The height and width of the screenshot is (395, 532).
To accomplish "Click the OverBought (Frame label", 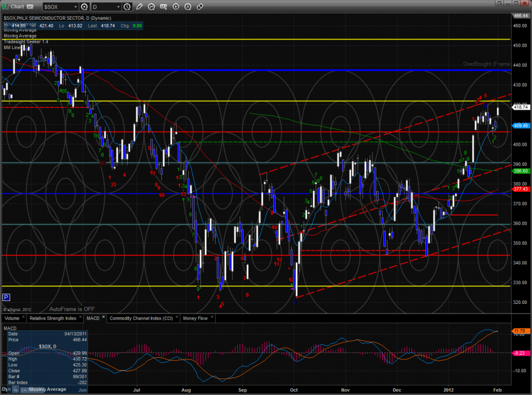I will pos(486,64).
